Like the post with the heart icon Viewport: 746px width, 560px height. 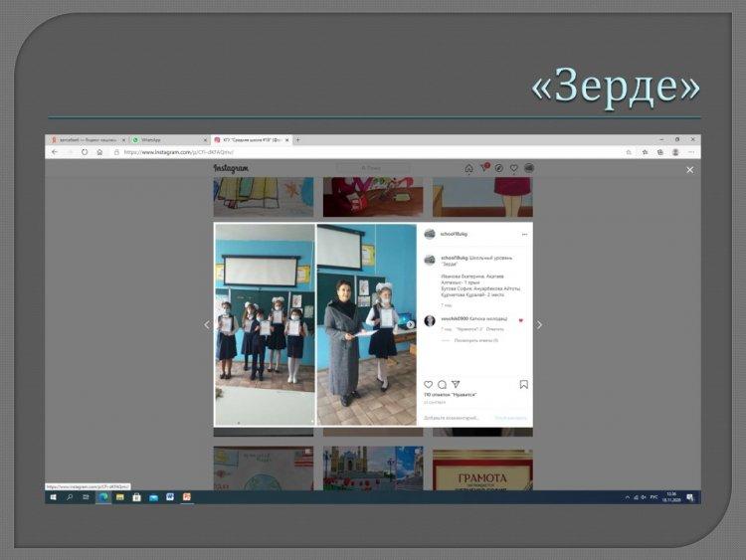pos(428,384)
